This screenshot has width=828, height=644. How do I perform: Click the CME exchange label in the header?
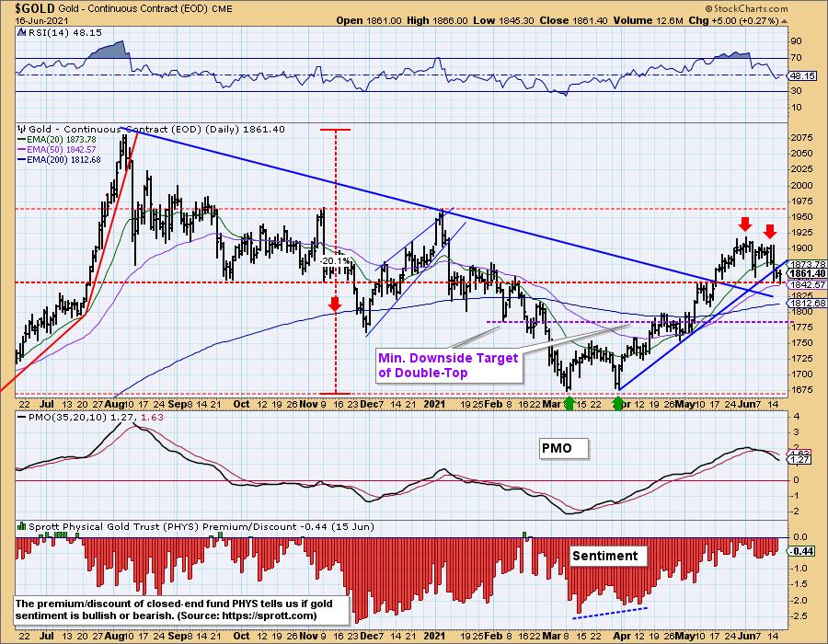tap(221, 9)
